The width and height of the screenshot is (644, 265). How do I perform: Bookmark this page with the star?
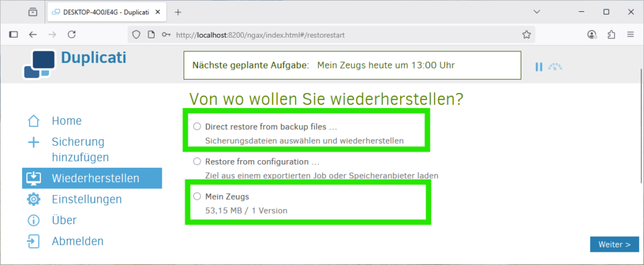[526, 35]
